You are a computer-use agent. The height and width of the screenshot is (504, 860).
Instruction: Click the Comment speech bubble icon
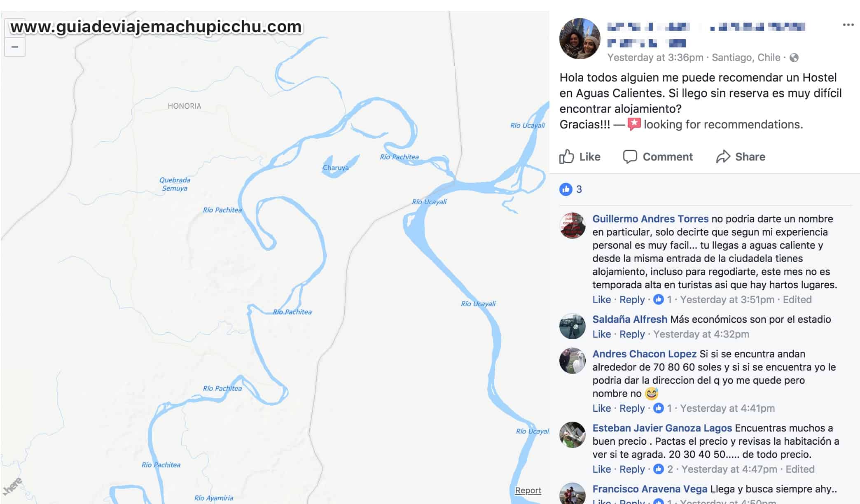[630, 156]
